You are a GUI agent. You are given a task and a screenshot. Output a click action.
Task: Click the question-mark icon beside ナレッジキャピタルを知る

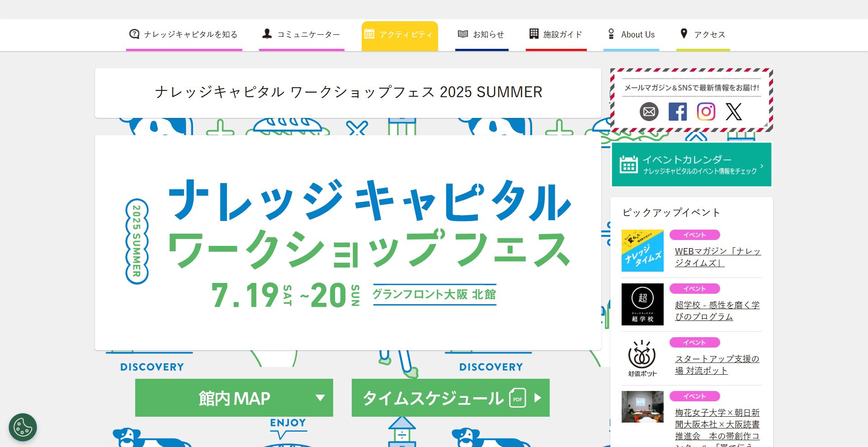click(134, 34)
